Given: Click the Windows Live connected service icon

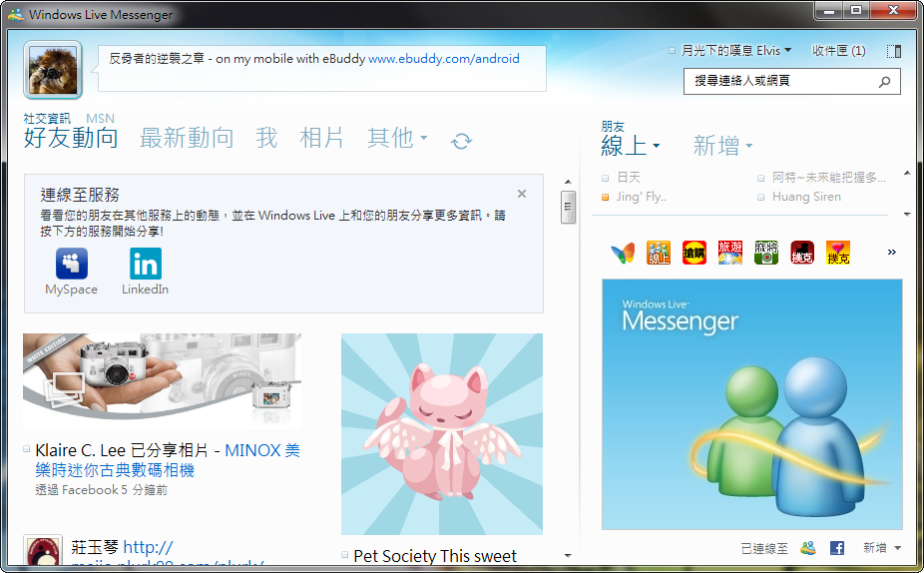Looking at the screenshot, I should [808, 548].
